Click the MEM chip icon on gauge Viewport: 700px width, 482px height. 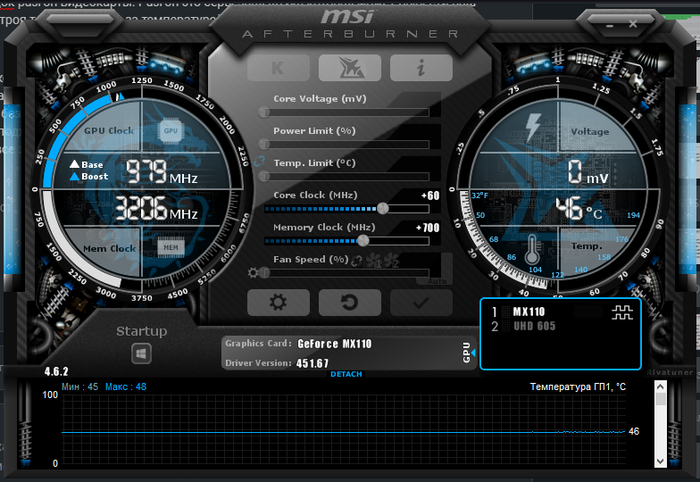pyautogui.click(x=170, y=247)
